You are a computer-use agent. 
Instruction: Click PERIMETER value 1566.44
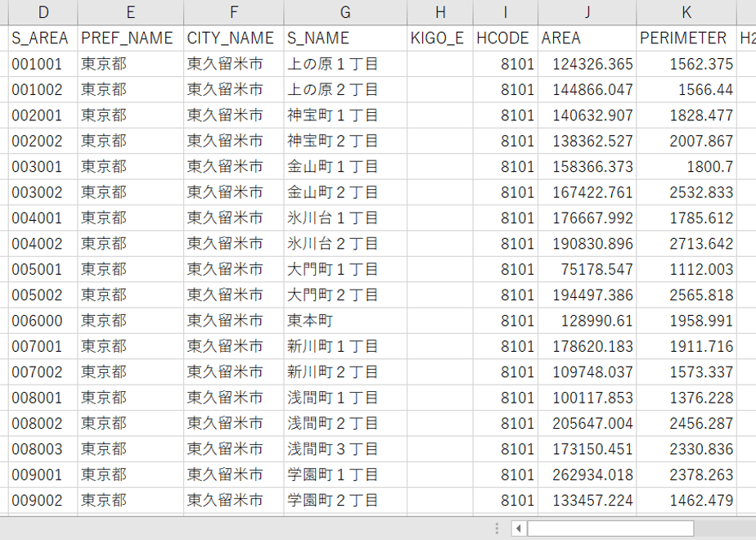pyautogui.click(x=686, y=89)
